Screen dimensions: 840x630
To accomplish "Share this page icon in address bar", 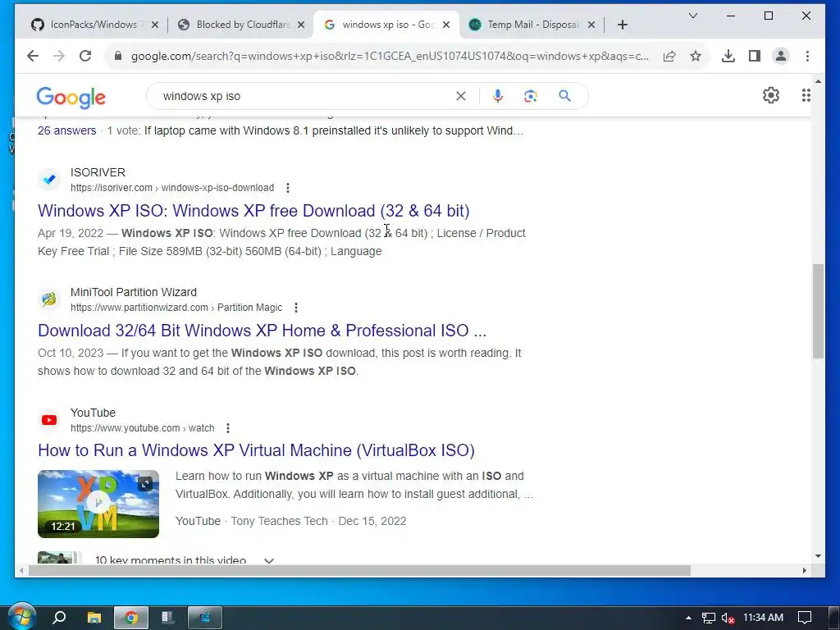I will pos(669,56).
